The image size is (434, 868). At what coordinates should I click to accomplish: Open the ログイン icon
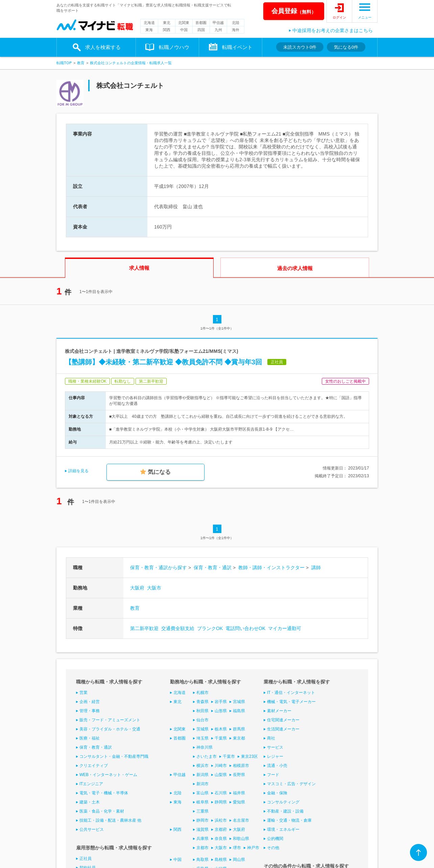click(339, 11)
